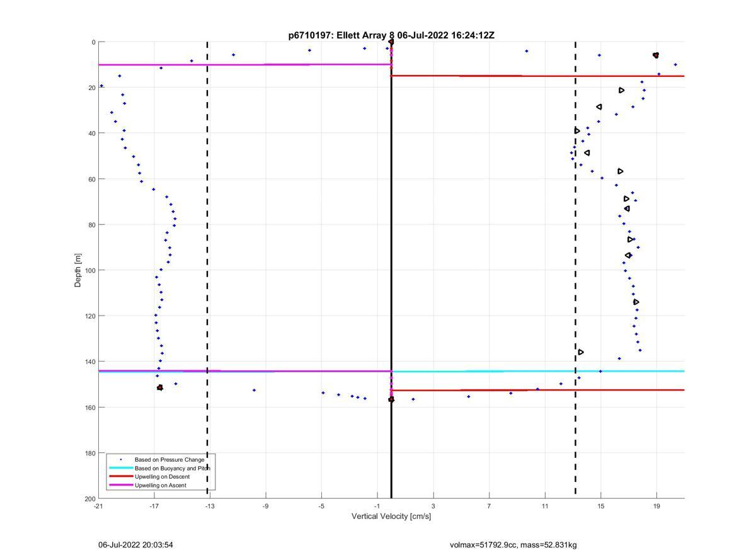This screenshot has height=560, width=756.
Task: Click the x-axis tick label "-17"
Action: pos(154,506)
